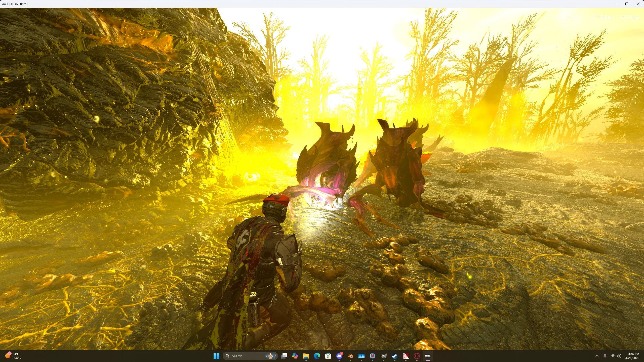Image resolution: width=644 pixels, height=362 pixels.
Task: Switch to Opera GX browser
Action: (x=417, y=356)
